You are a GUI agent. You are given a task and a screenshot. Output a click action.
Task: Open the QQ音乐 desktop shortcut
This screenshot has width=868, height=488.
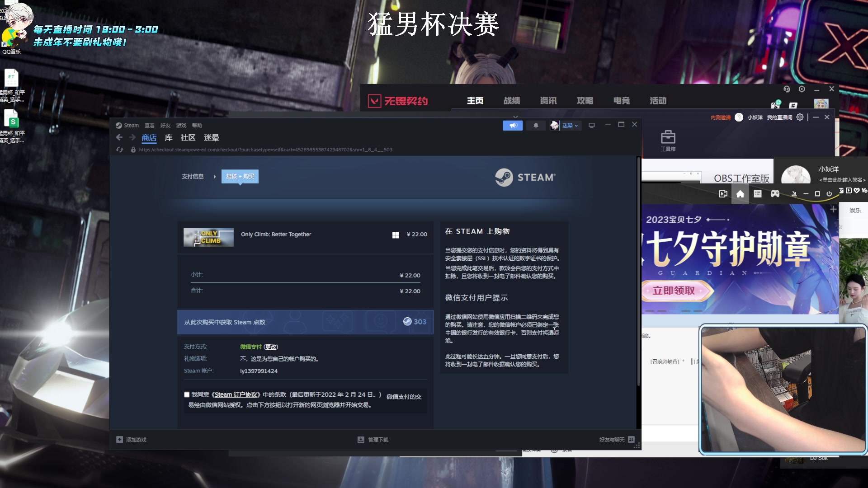(12, 41)
